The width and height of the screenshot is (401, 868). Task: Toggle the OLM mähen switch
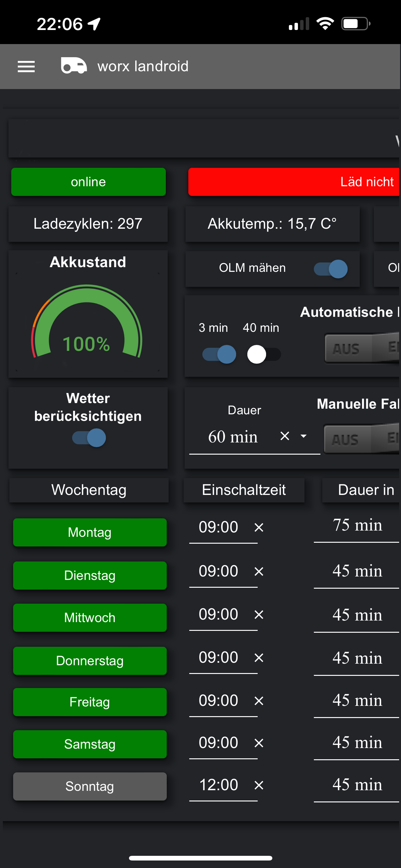point(331,269)
